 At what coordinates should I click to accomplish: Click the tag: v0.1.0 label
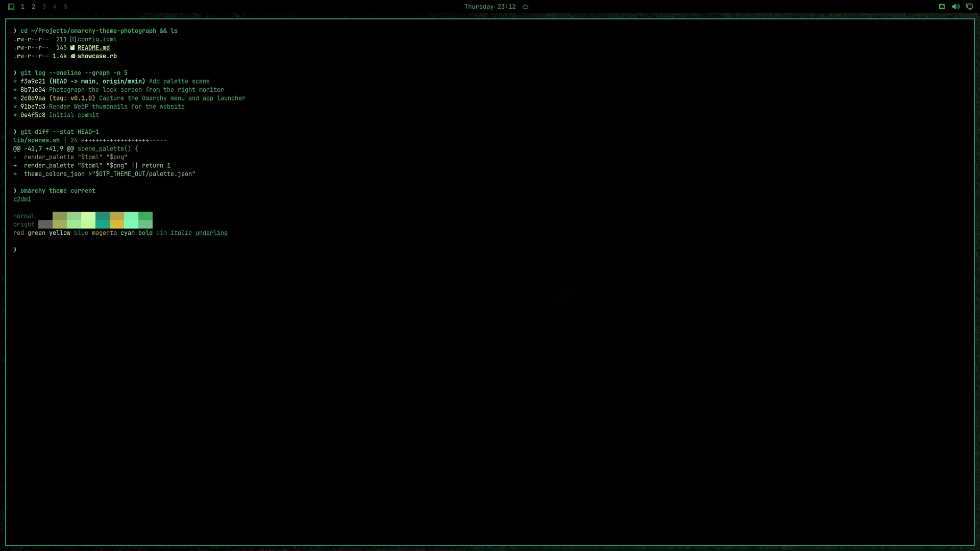[72, 98]
